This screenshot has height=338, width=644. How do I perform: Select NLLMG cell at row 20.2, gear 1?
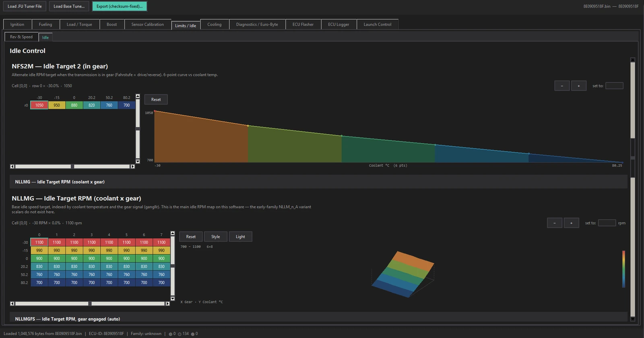pos(57,267)
